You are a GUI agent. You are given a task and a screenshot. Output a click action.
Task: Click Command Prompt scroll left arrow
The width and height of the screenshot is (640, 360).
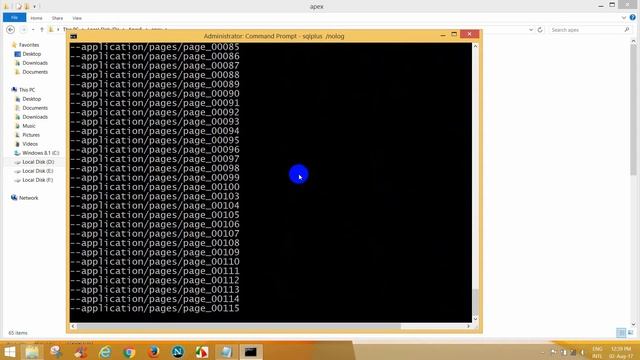click(73, 326)
